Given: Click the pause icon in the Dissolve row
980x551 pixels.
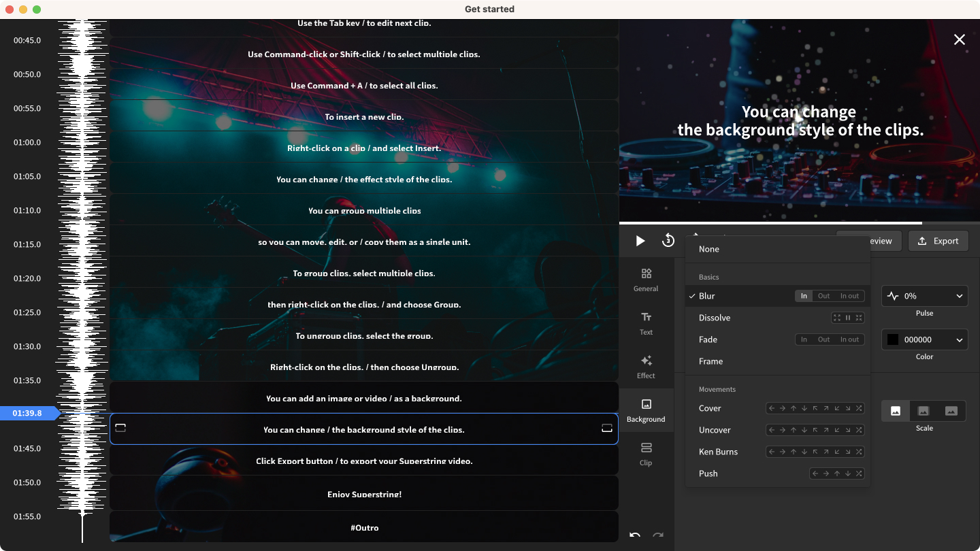Looking at the screenshot, I should pos(848,318).
